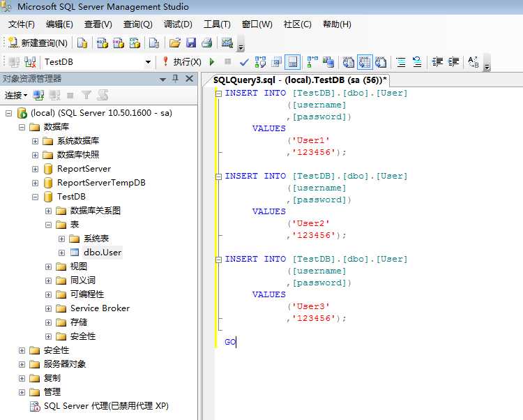The image size is (523, 420).
Task: Click the Execute (执行) button
Action: pyautogui.click(x=182, y=62)
